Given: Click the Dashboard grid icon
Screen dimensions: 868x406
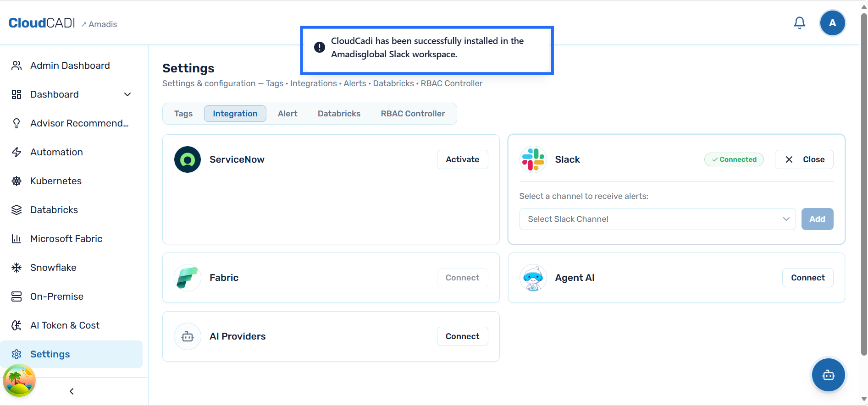Looking at the screenshot, I should point(17,94).
